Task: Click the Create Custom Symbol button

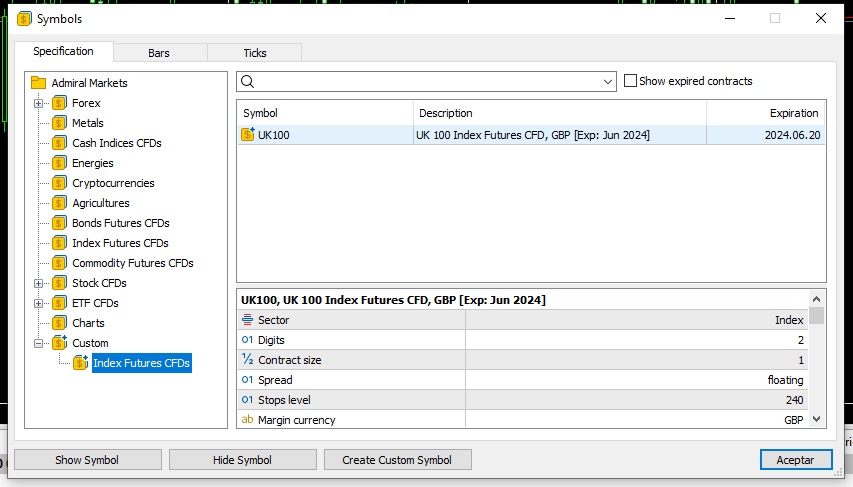Action: [x=398, y=460]
